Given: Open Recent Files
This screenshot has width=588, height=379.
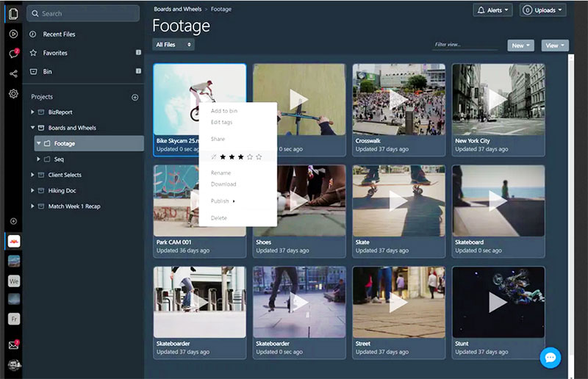Looking at the screenshot, I should (x=59, y=34).
